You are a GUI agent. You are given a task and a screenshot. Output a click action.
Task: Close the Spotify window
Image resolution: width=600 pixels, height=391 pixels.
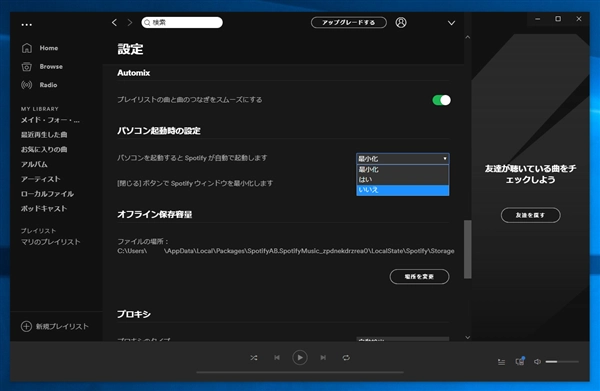pyautogui.click(x=579, y=19)
